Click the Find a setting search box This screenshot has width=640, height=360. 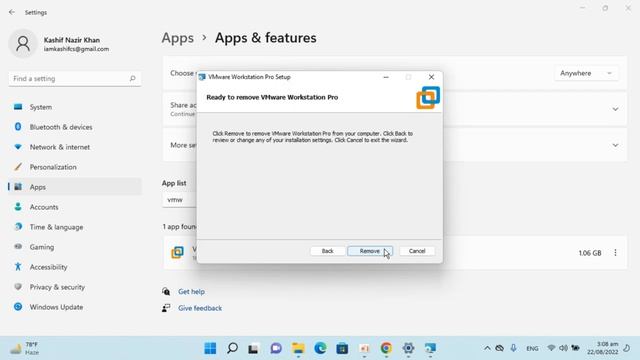(75, 78)
